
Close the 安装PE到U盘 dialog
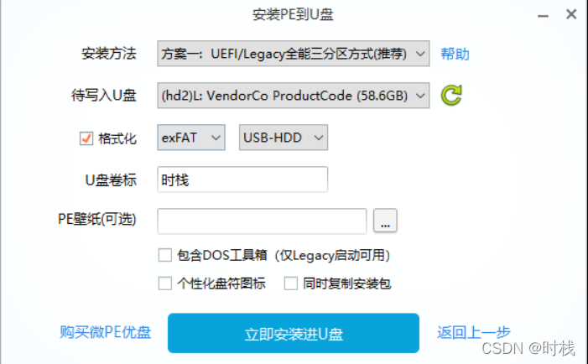pos(571,14)
